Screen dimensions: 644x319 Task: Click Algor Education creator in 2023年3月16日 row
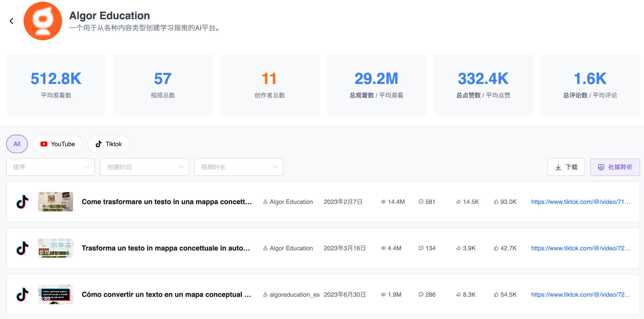pyautogui.click(x=291, y=248)
